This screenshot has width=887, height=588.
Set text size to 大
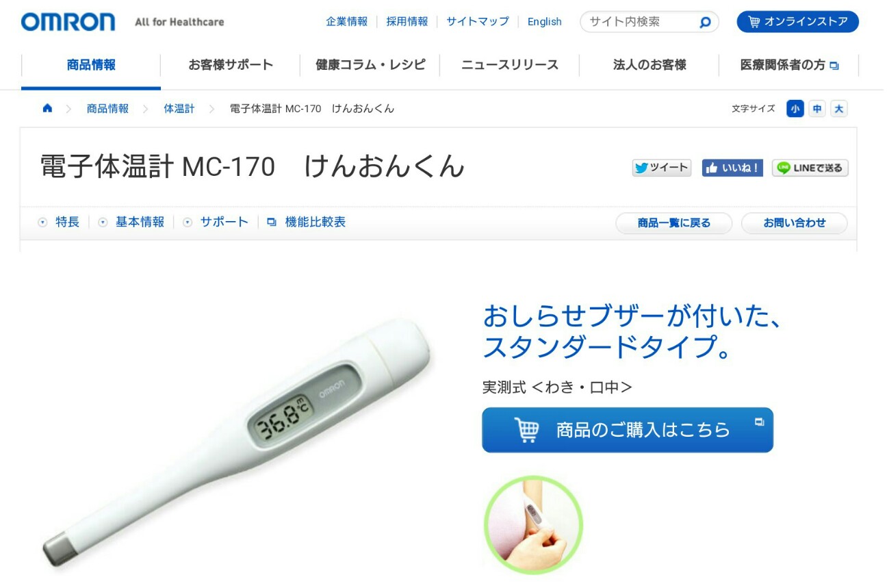coord(839,108)
